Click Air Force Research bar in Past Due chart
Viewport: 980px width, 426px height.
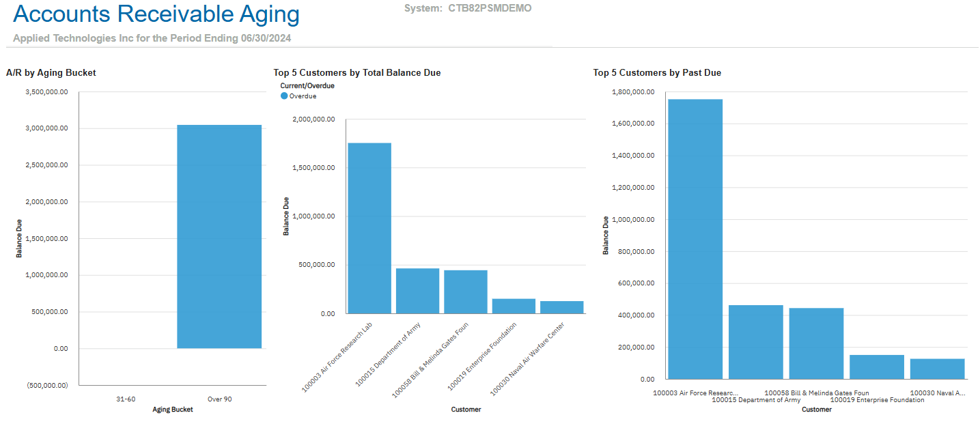click(x=695, y=239)
